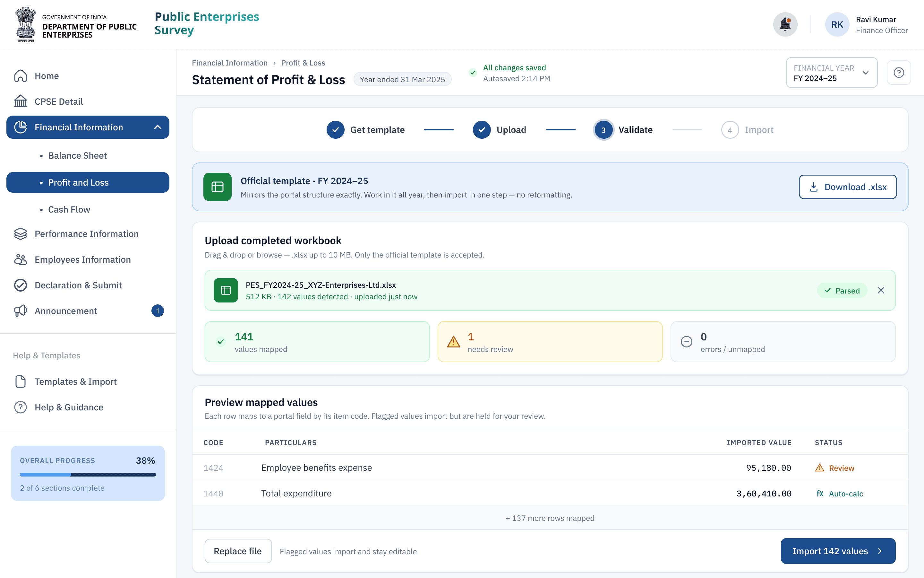The height and width of the screenshot is (578, 924).
Task: Click the Import 142 values button
Action: click(838, 551)
